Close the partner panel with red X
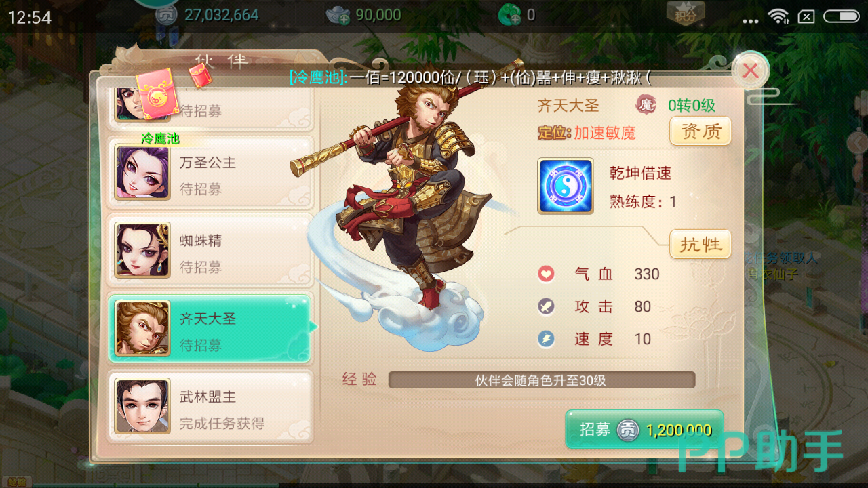 point(750,70)
